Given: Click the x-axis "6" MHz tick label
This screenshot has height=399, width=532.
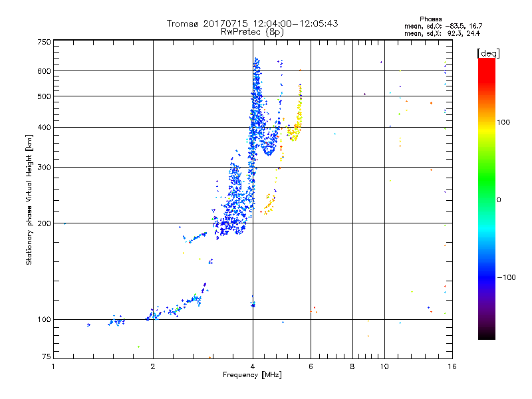Looking at the screenshot, I should click(x=311, y=366).
